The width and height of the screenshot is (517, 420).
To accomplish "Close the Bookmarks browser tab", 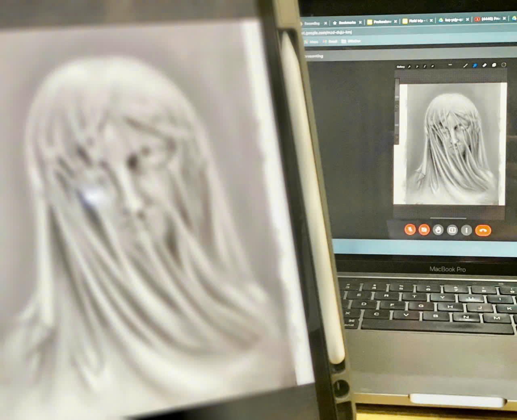I will (360, 23).
